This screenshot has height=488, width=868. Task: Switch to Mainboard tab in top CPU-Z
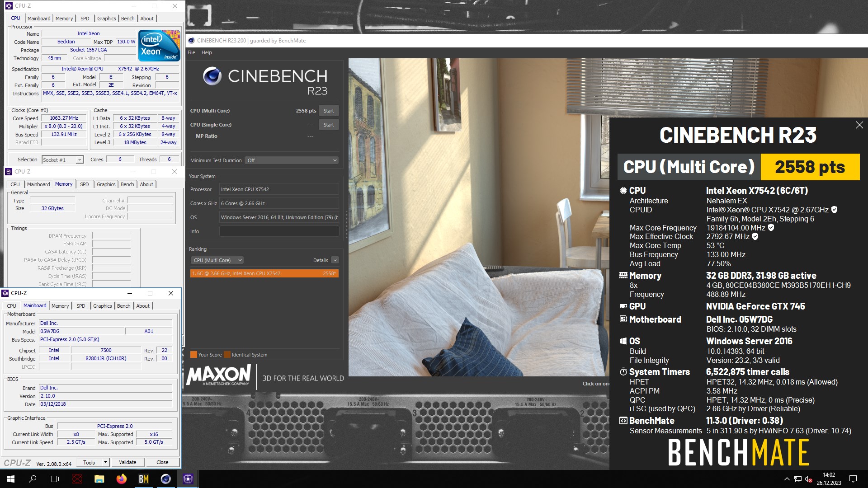tap(39, 19)
